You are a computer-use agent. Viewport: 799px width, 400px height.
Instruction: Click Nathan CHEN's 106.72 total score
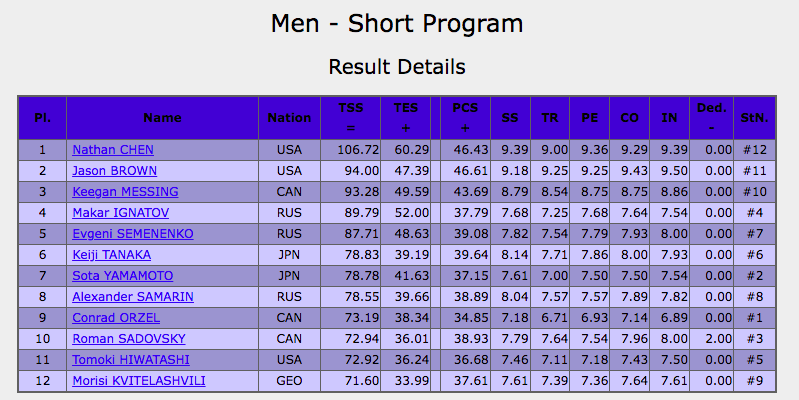[x=350, y=150]
